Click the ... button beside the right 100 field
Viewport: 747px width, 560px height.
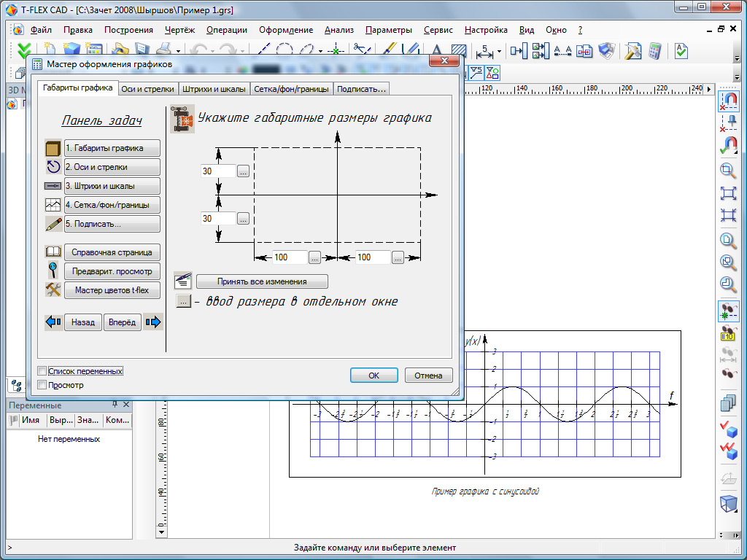click(398, 257)
